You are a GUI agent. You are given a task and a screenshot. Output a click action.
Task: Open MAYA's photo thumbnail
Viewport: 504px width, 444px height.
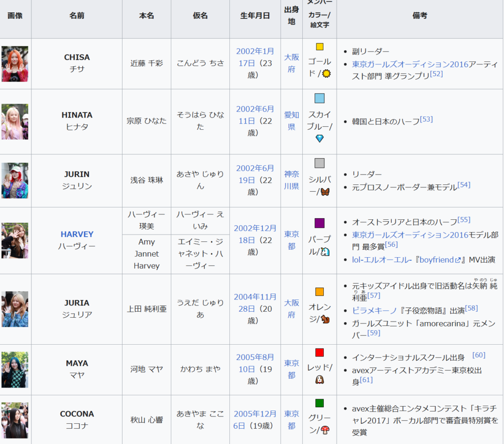15,370
